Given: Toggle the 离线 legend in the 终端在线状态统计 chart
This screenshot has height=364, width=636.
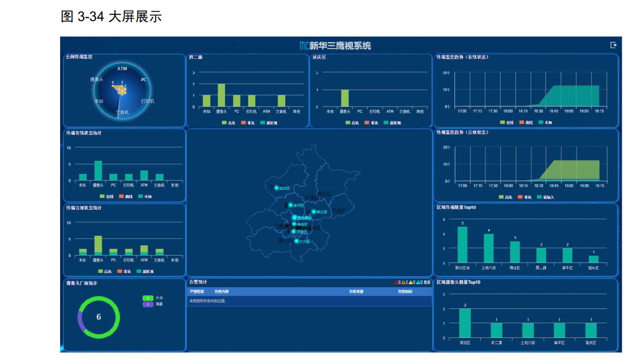Looking at the screenshot, I should click(x=126, y=196).
